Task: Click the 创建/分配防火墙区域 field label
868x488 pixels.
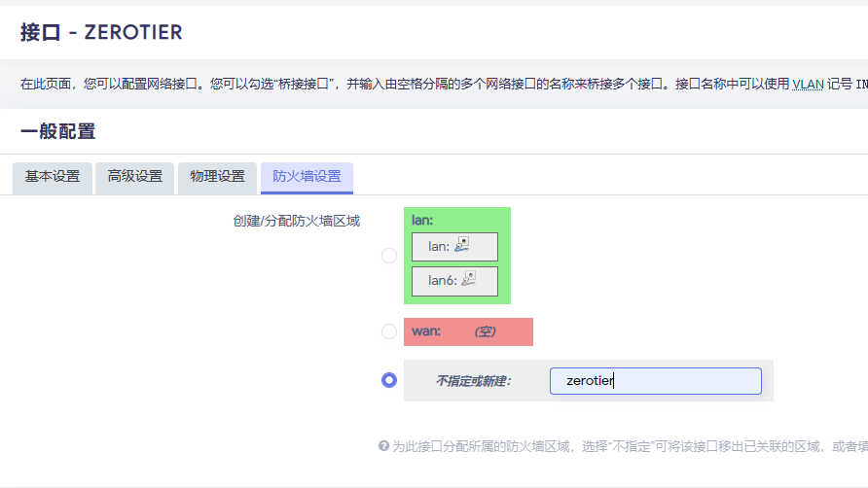Action: click(x=296, y=221)
